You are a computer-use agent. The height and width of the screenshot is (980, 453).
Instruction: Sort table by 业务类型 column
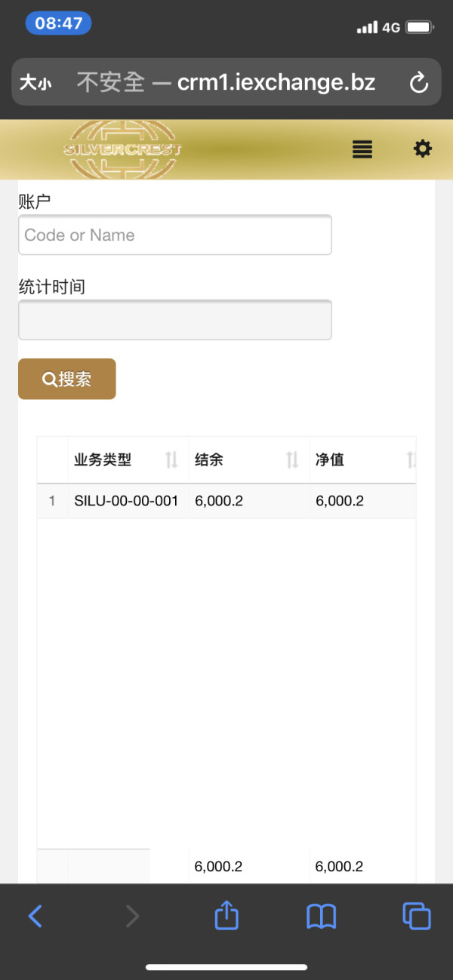coord(171,459)
